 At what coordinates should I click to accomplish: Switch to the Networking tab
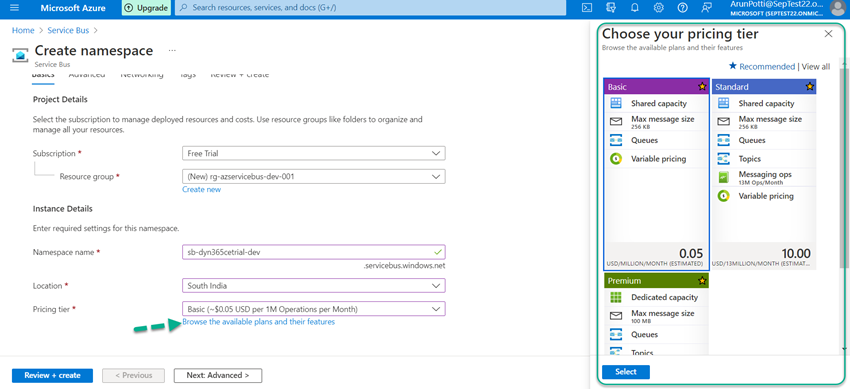coord(142,75)
